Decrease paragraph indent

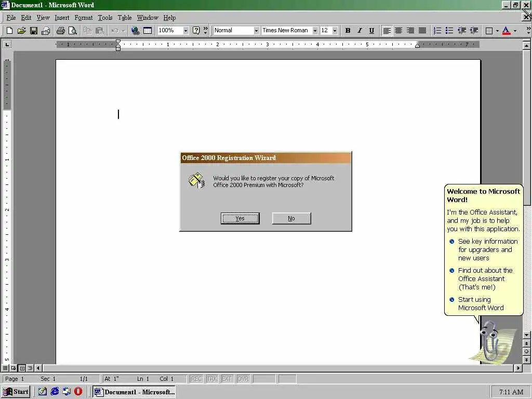click(461, 31)
